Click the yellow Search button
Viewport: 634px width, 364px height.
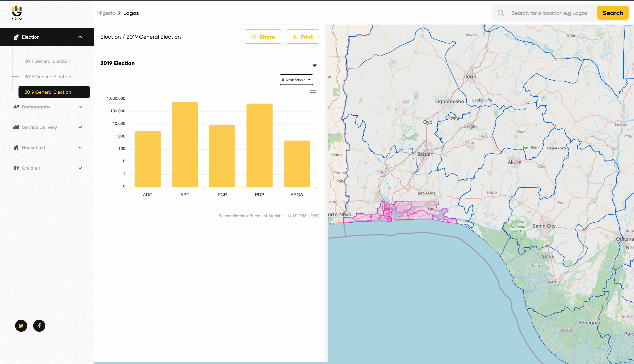613,13
